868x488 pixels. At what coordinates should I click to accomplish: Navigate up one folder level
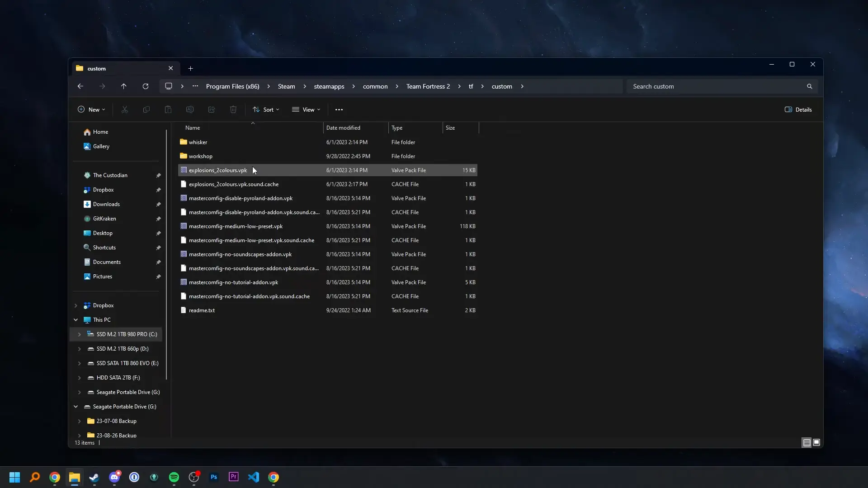coord(124,86)
